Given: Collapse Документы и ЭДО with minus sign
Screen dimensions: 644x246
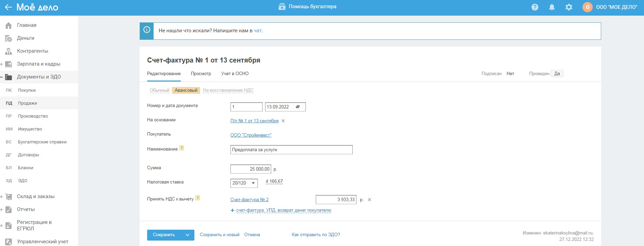Looking at the screenshot, I should [2, 77].
